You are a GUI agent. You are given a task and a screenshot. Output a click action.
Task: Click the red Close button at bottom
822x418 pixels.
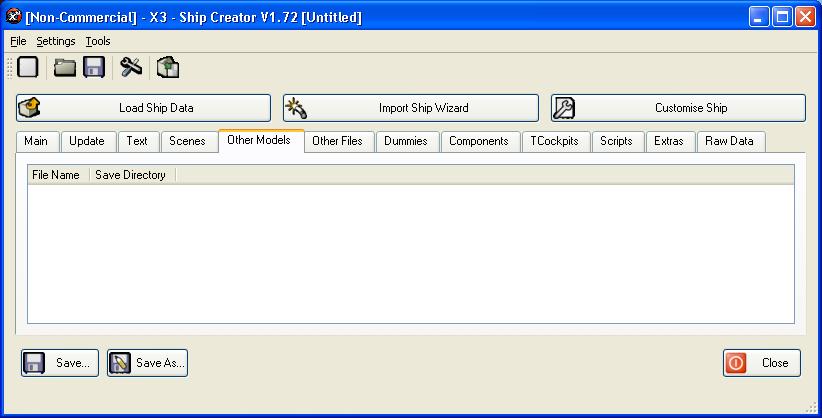coord(762,363)
